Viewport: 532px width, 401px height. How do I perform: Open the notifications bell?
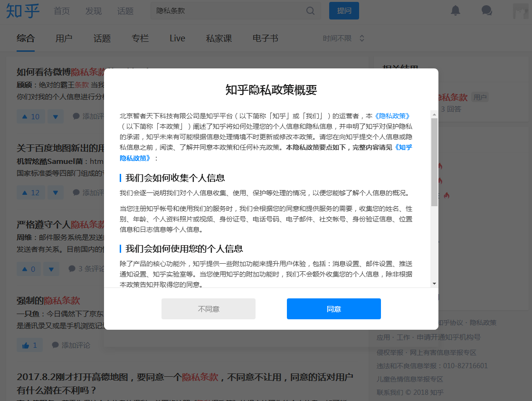(x=456, y=10)
